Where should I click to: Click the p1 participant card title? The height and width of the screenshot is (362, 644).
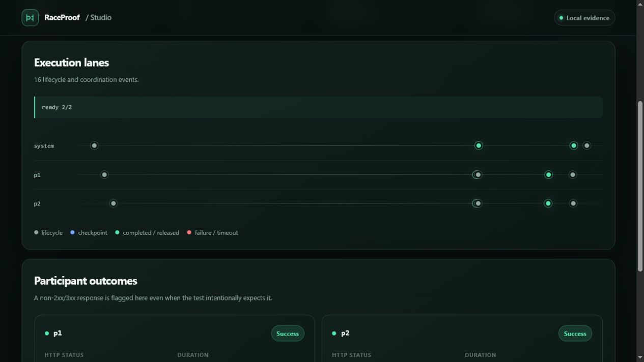58,334
